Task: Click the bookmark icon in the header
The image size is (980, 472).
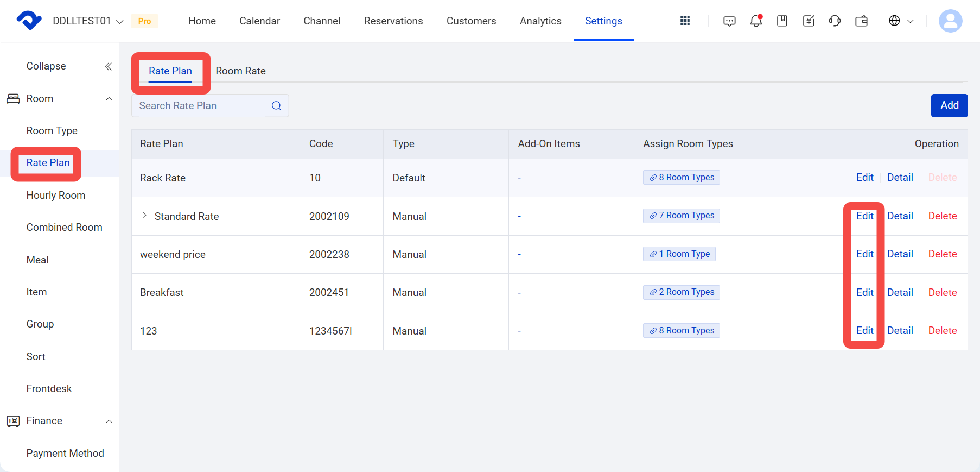Action: [x=782, y=21]
